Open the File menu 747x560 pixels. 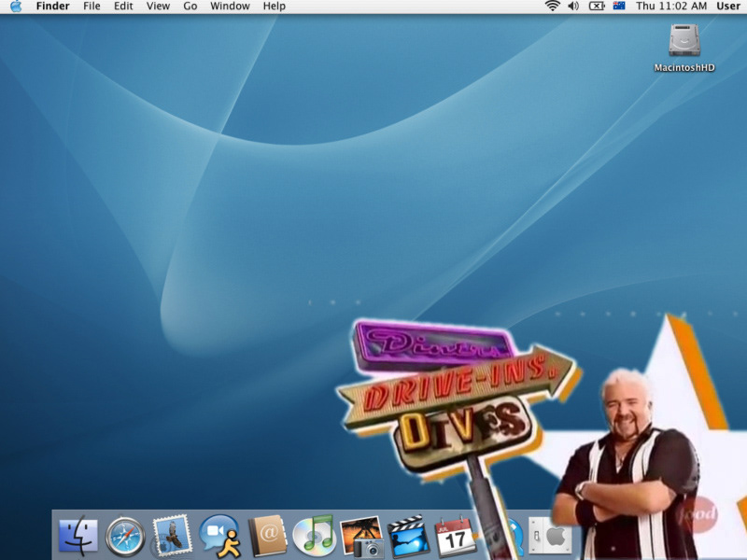[92, 7]
